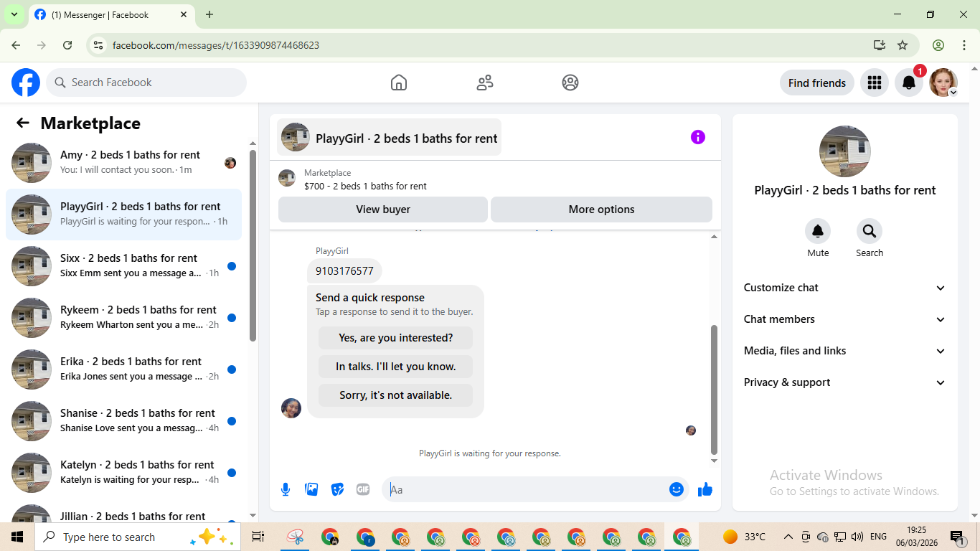Open the Windows Start menu
Image resolution: width=980 pixels, height=551 pixels.
pos(17,537)
